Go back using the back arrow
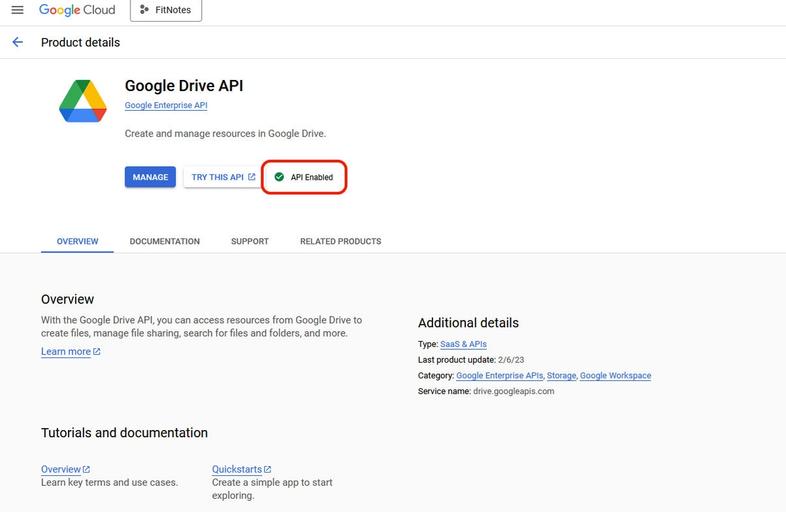The width and height of the screenshot is (786, 512). coord(18,42)
